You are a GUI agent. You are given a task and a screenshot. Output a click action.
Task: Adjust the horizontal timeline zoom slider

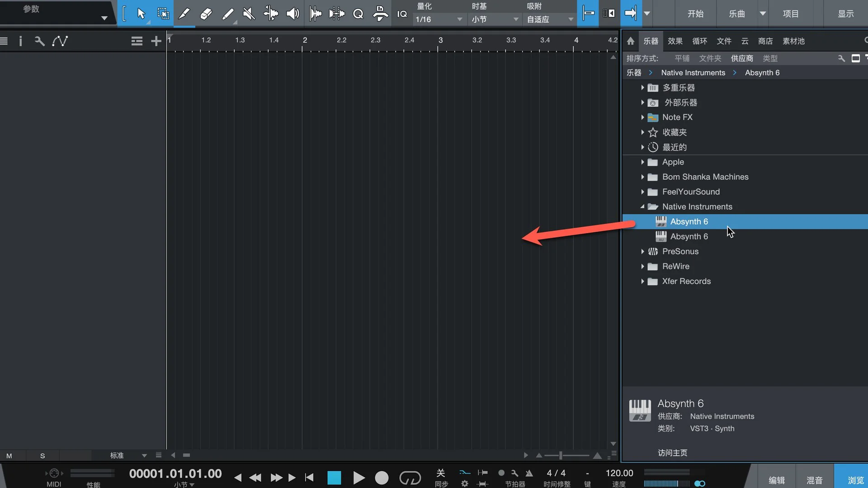click(x=561, y=455)
